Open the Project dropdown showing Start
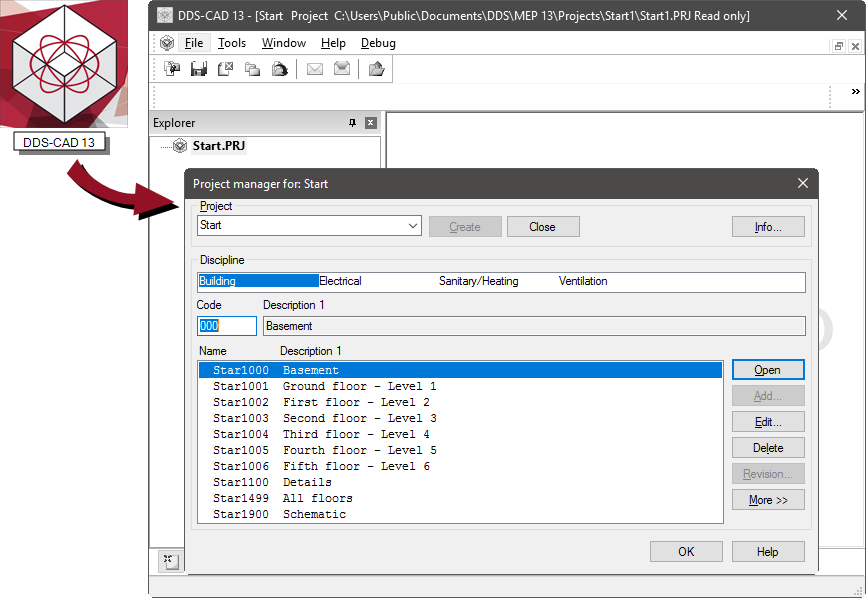 coord(309,225)
